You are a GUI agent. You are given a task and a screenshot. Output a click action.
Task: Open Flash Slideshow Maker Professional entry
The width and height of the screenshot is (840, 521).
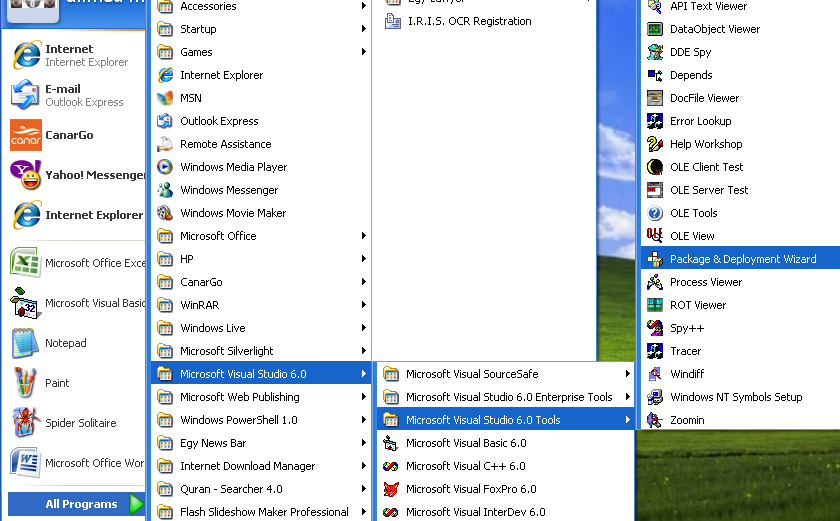[261, 512]
